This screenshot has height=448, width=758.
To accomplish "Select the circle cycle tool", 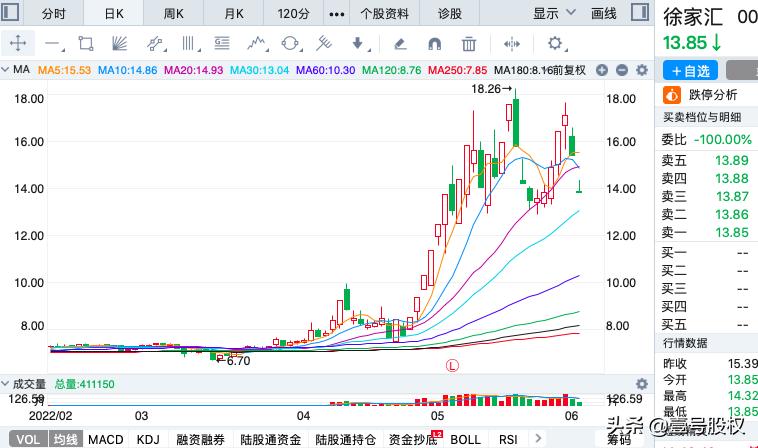I will coord(291,43).
